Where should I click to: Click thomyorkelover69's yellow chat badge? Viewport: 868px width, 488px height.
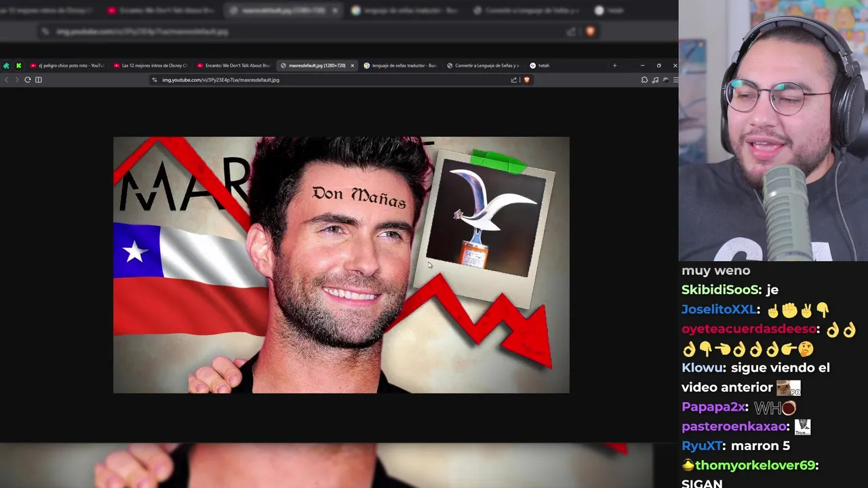click(x=688, y=466)
